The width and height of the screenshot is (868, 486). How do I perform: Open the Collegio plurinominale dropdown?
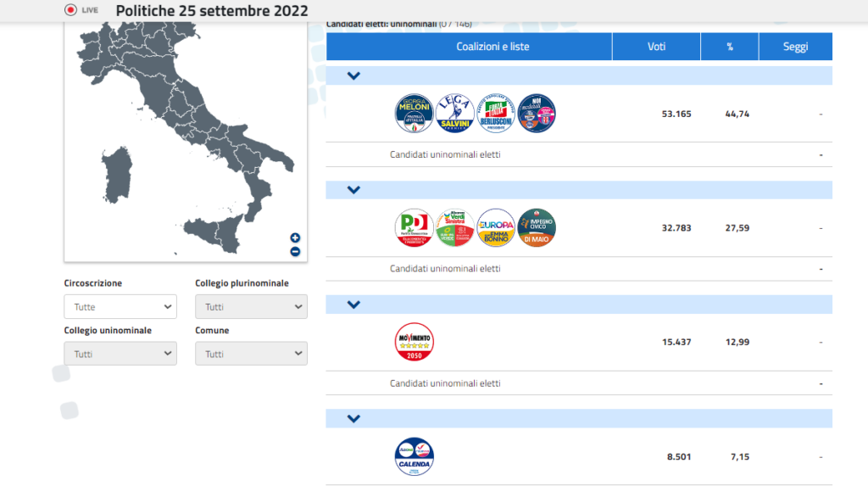click(251, 306)
